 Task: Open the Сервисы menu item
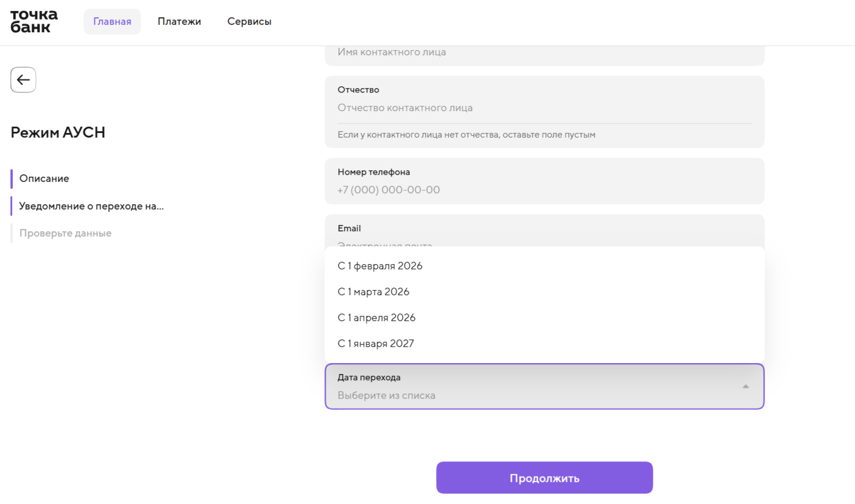pos(249,22)
